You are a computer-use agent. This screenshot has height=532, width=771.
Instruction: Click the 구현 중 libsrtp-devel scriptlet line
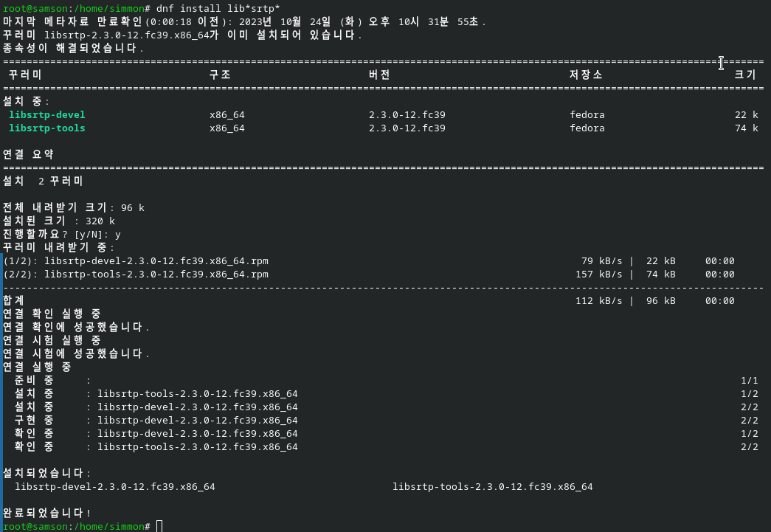pos(156,420)
